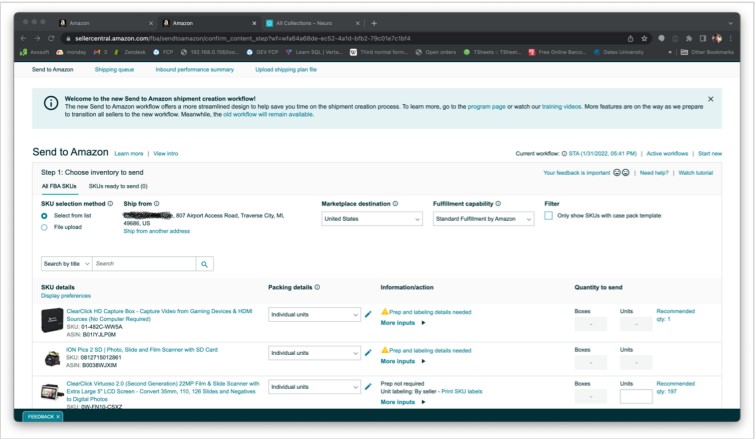Click ION Pics 2 SD product thumbnail

click(x=52, y=359)
